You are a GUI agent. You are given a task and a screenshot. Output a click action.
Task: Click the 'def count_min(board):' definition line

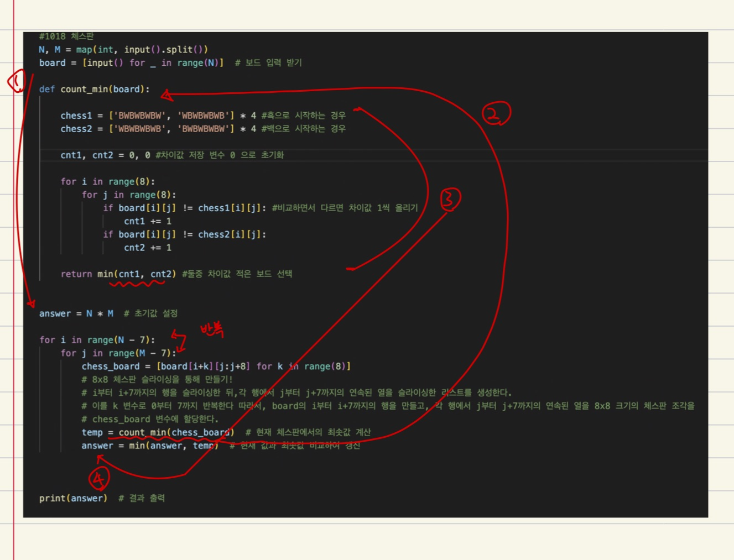94,90
